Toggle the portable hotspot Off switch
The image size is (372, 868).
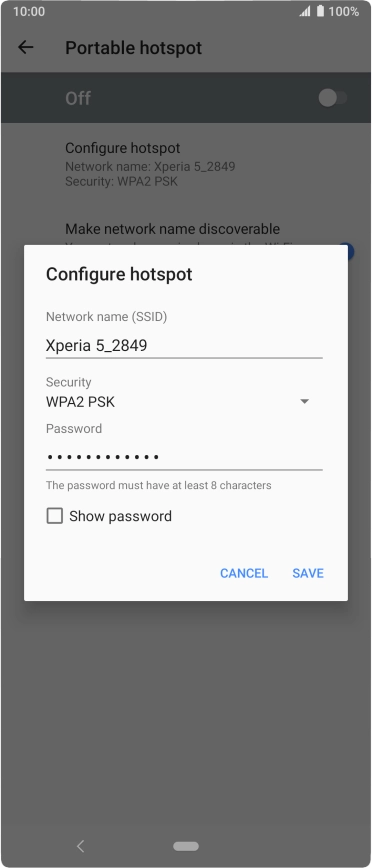point(333,99)
